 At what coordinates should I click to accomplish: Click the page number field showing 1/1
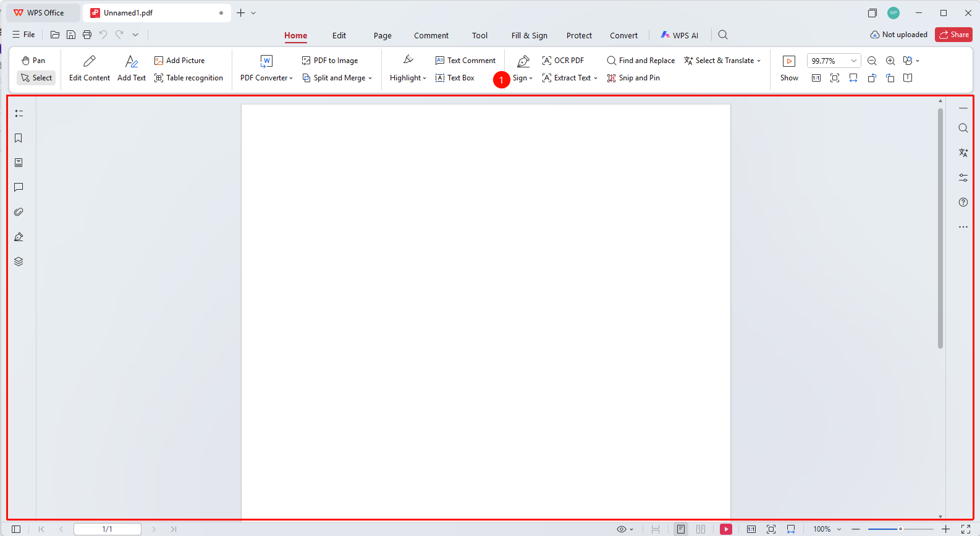click(x=108, y=529)
